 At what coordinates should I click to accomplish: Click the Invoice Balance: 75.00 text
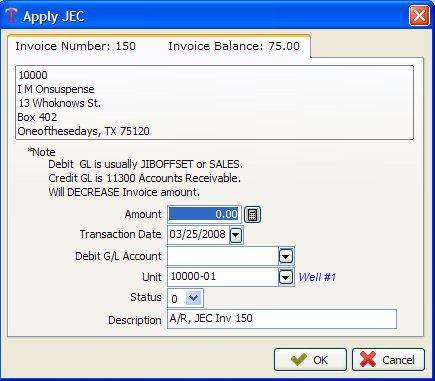(234, 46)
